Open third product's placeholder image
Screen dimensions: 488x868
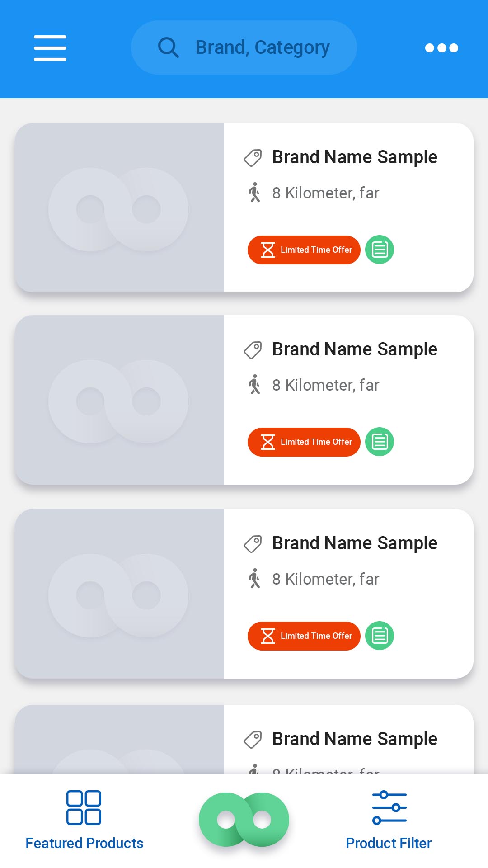(x=120, y=594)
